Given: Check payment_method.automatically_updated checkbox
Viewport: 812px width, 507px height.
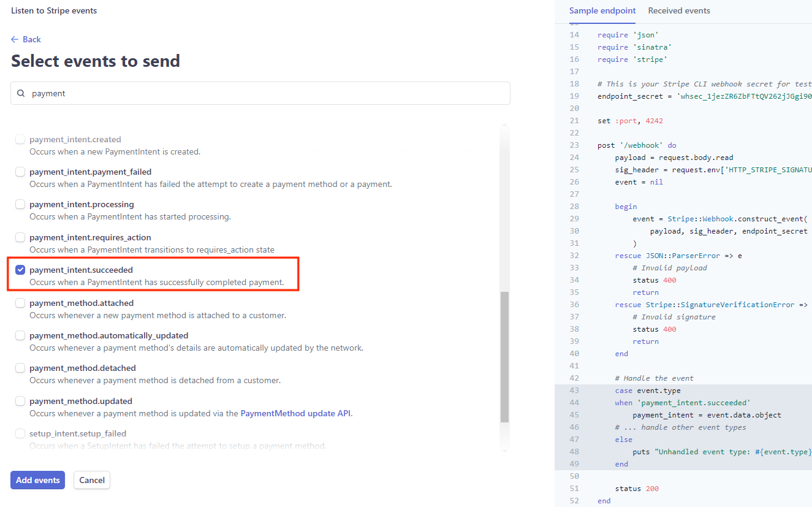Looking at the screenshot, I should [x=20, y=335].
